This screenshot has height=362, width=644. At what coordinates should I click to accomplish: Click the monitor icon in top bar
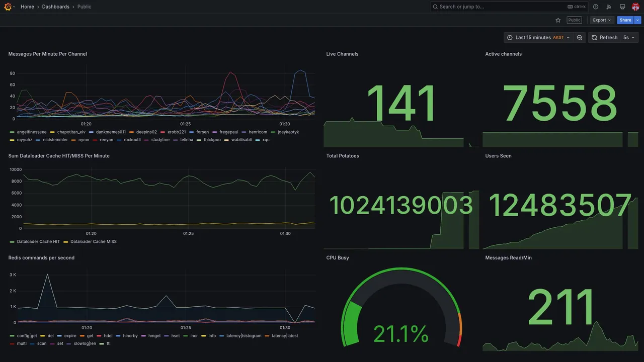point(622,7)
